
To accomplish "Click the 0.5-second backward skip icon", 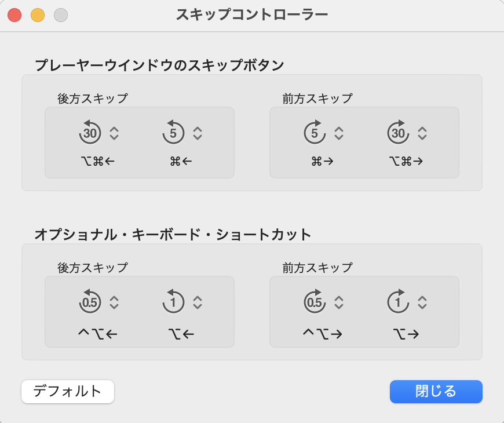I will 90,301.
